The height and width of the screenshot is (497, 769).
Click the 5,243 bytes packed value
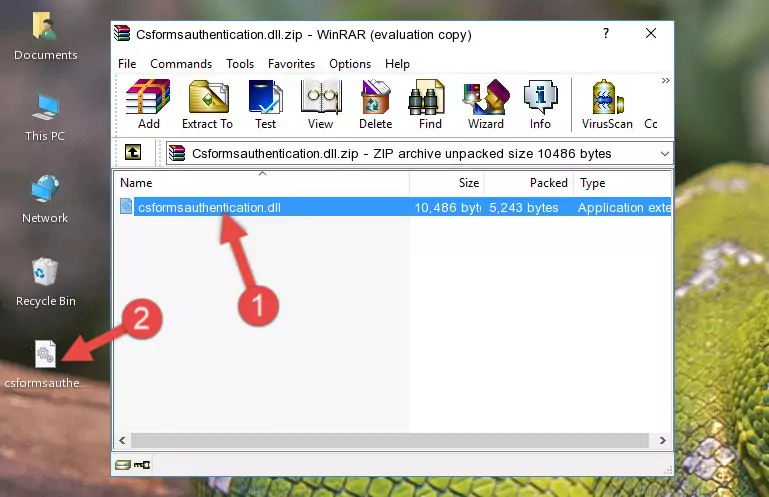(524, 208)
